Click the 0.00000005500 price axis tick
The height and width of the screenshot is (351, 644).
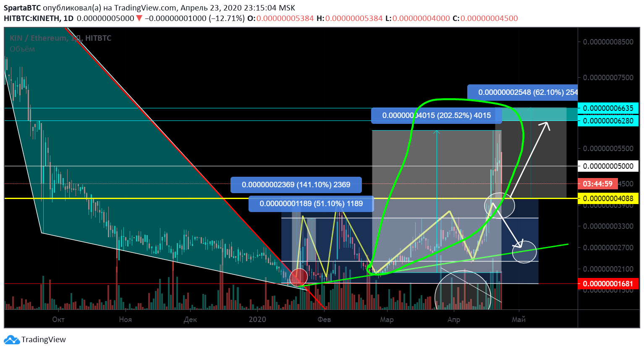608,149
